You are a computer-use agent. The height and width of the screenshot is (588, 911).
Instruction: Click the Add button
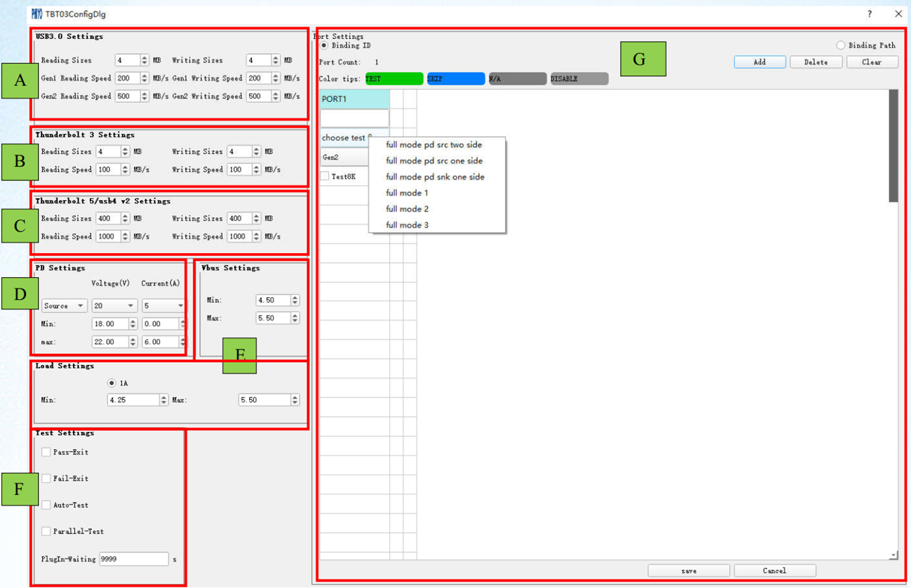pyautogui.click(x=759, y=62)
